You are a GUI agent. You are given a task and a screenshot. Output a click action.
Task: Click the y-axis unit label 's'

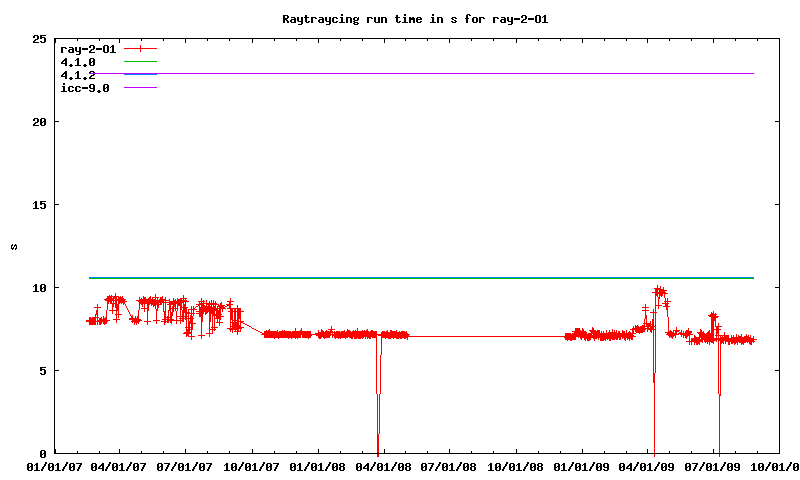14,246
